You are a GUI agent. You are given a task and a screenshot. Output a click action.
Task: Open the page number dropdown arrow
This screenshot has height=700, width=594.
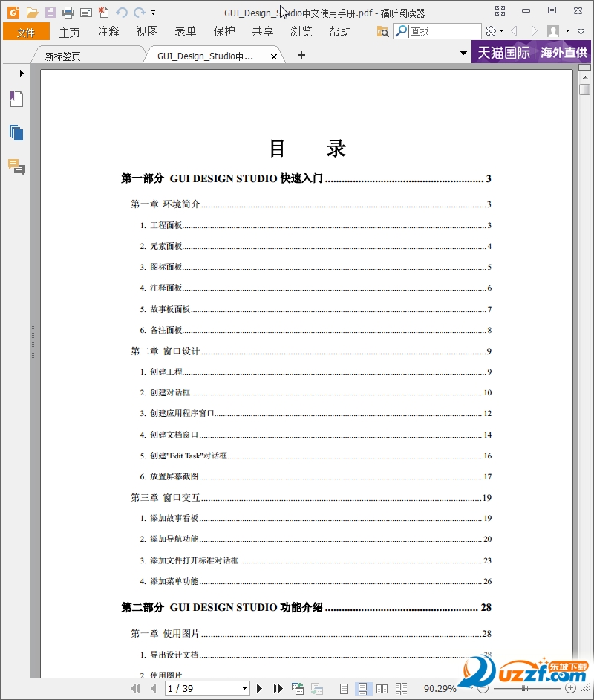[244, 688]
